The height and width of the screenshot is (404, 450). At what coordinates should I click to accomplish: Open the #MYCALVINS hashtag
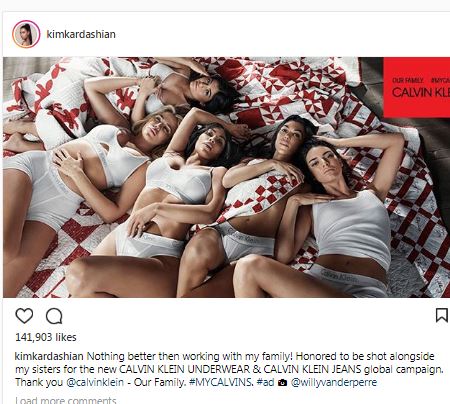[221, 382]
